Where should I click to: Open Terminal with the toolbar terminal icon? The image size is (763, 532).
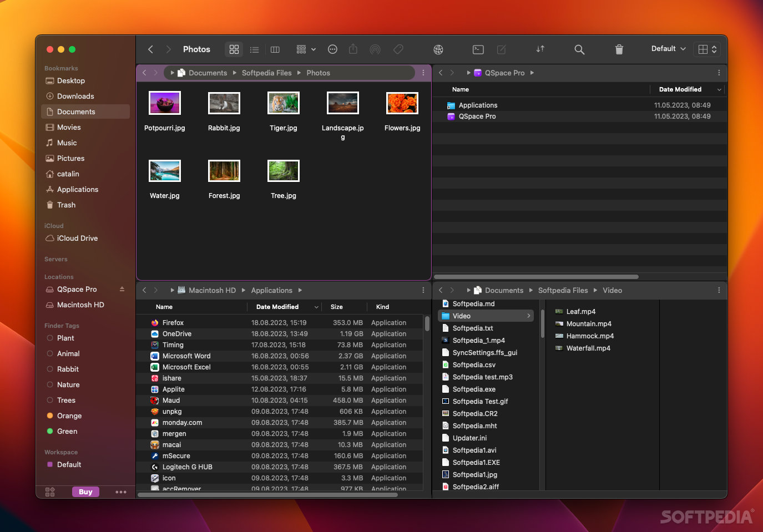pos(478,49)
